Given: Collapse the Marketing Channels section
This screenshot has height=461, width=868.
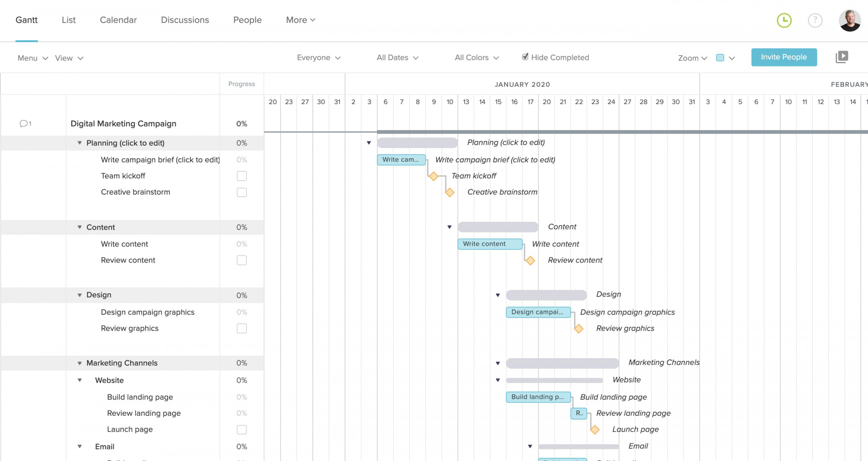Looking at the screenshot, I should pyautogui.click(x=79, y=363).
